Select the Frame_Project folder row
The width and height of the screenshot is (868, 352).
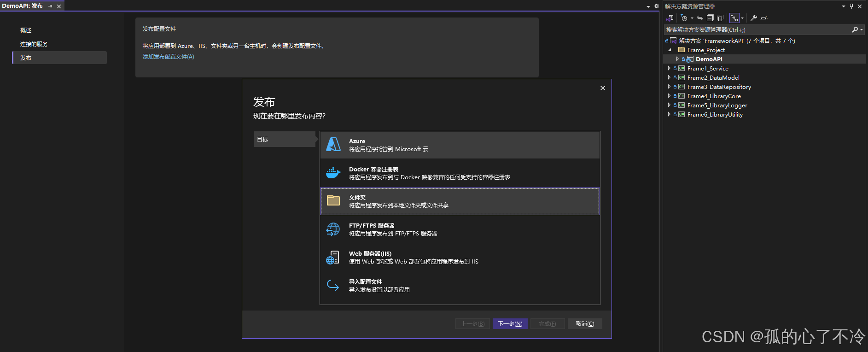(x=764, y=50)
